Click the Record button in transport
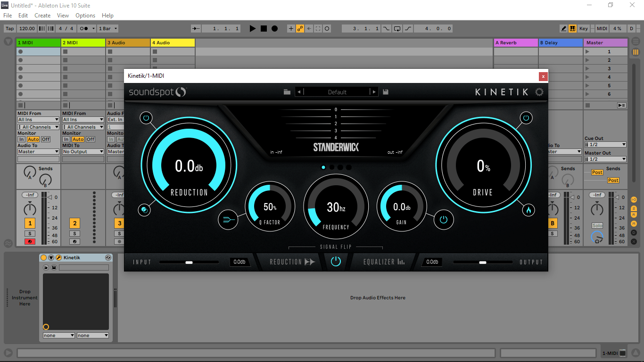The height and width of the screenshot is (362, 644). (275, 29)
